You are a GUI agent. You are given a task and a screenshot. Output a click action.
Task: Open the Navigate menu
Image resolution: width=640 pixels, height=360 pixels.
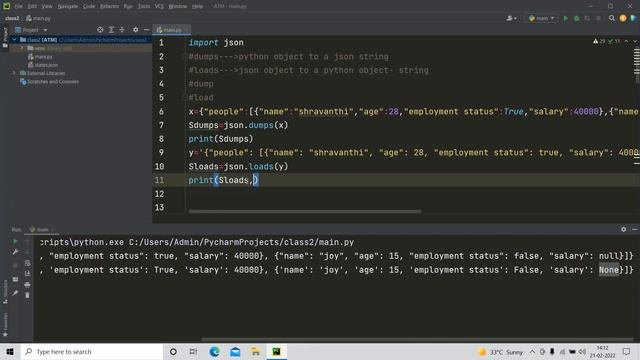point(67,6)
